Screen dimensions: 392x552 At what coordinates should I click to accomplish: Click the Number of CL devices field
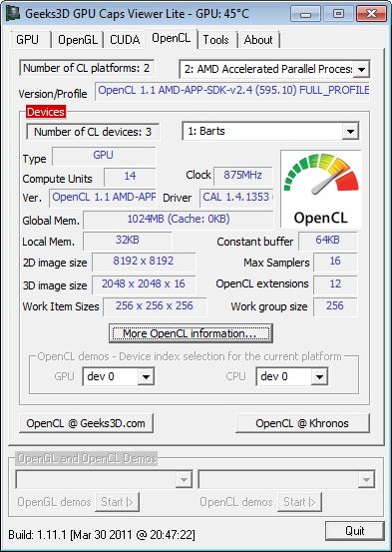coord(93,132)
